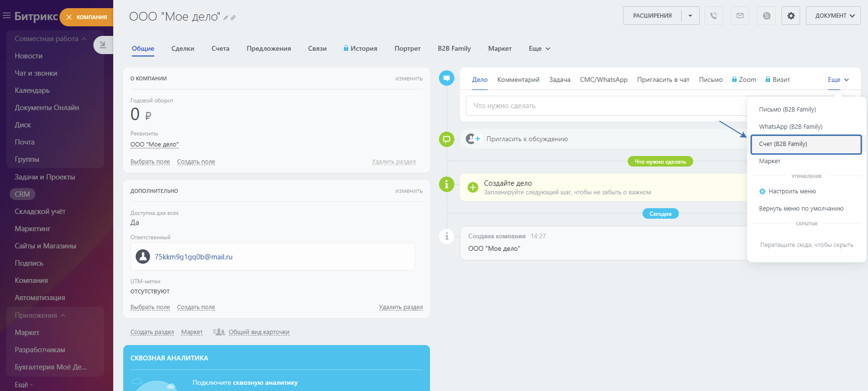Screen dimensions: 868x391
Task: Click the envelope email icon in header
Action: click(x=740, y=16)
